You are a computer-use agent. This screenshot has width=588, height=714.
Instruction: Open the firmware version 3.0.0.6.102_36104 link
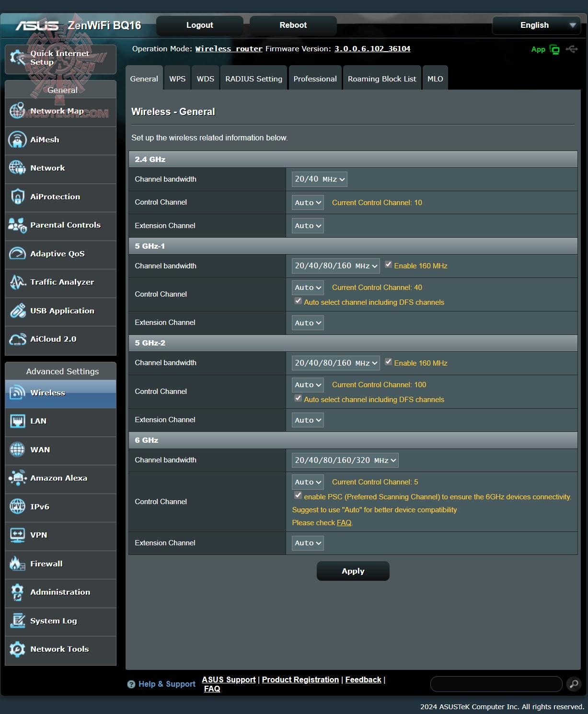372,49
